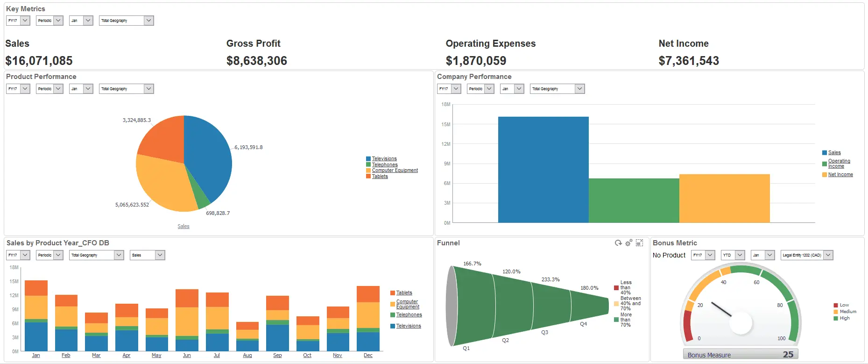
Task: Click the Jun month axis label
Action: tap(187, 356)
